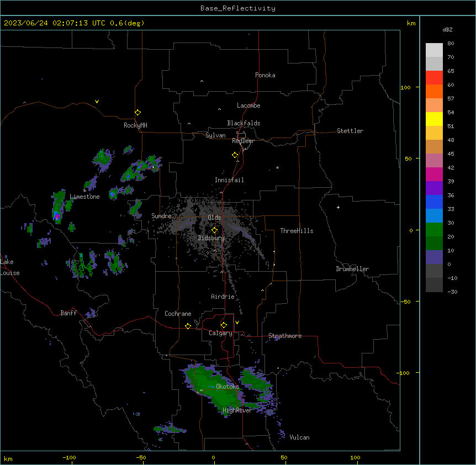The height and width of the screenshot is (465, 476).
Task: Select the Drumheller label
Action: click(x=352, y=269)
